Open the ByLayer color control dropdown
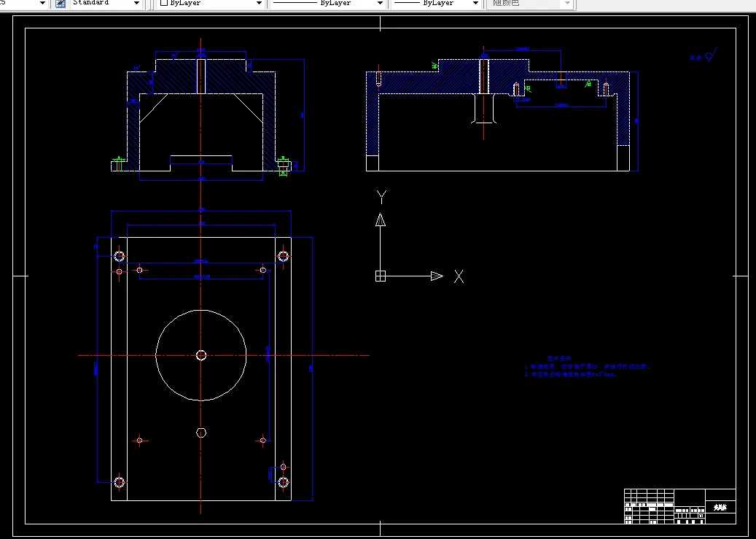 [x=211, y=4]
